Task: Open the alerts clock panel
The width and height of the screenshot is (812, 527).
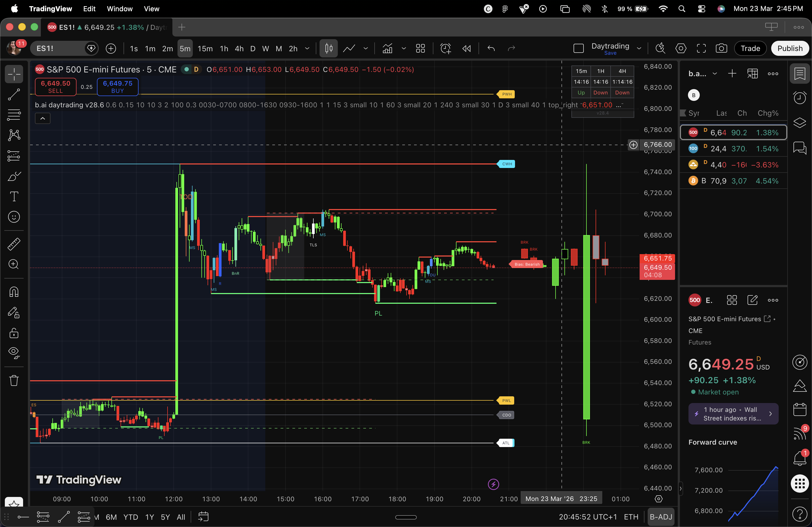Action: 800,98
